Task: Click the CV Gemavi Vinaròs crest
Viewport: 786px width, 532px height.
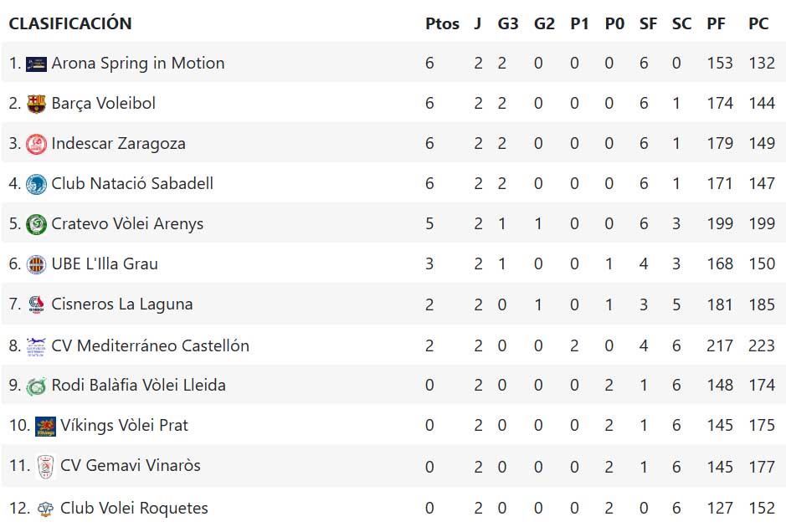Action: pyautogui.click(x=45, y=467)
